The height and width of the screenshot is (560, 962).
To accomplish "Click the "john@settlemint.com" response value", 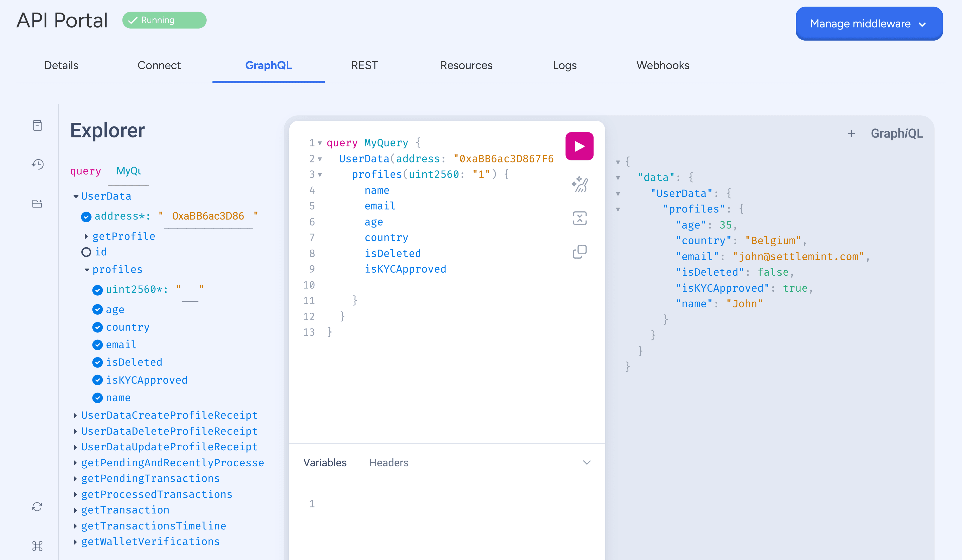I will point(798,257).
